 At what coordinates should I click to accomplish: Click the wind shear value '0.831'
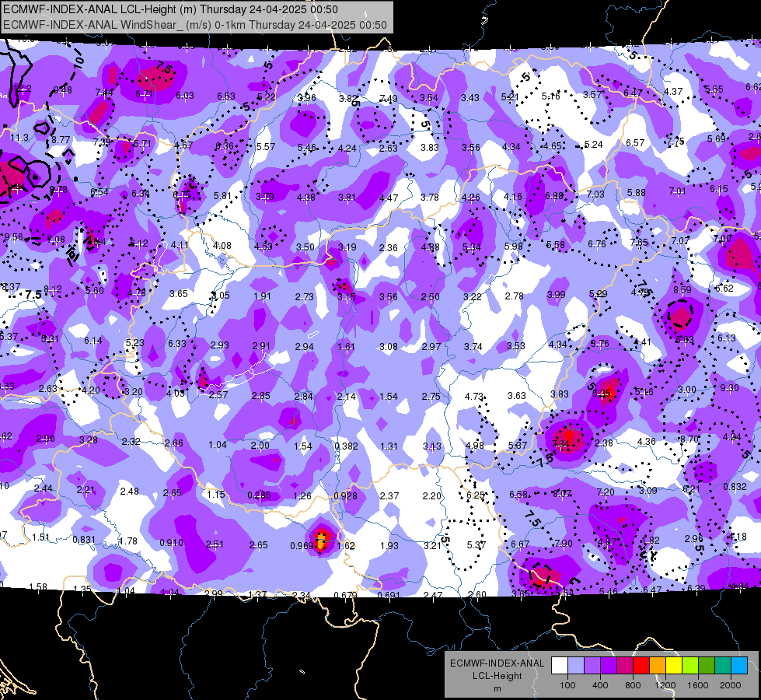point(84,540)
